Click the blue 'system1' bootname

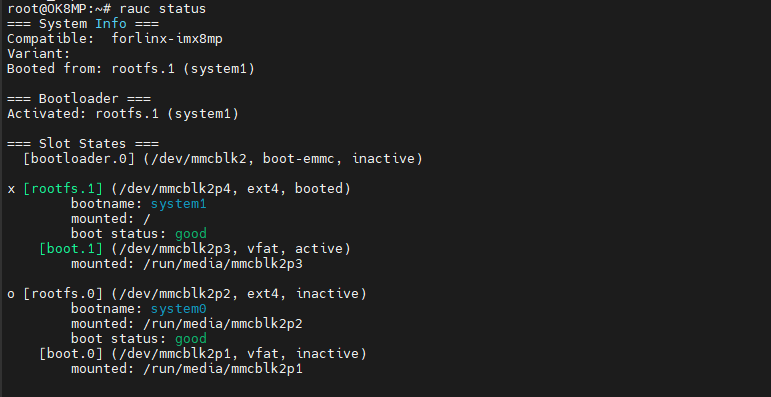[x=178, y=204]
